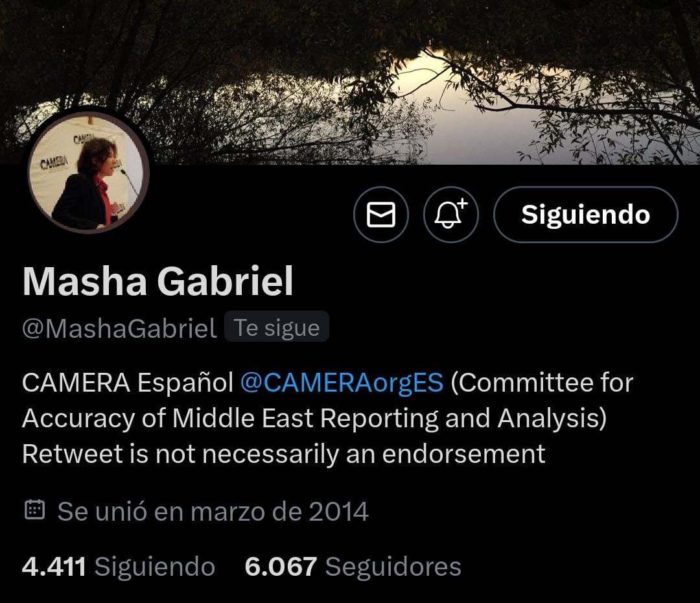Toggle the Siguiendo follow button

coord(586,215)
